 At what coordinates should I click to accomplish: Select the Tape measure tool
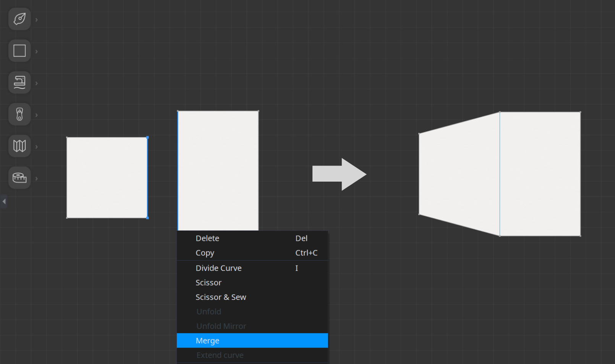[x=19, y=178]
